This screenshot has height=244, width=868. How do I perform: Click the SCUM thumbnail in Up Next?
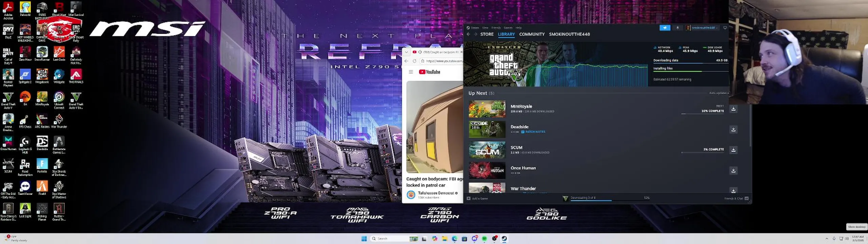pos(487,150)
